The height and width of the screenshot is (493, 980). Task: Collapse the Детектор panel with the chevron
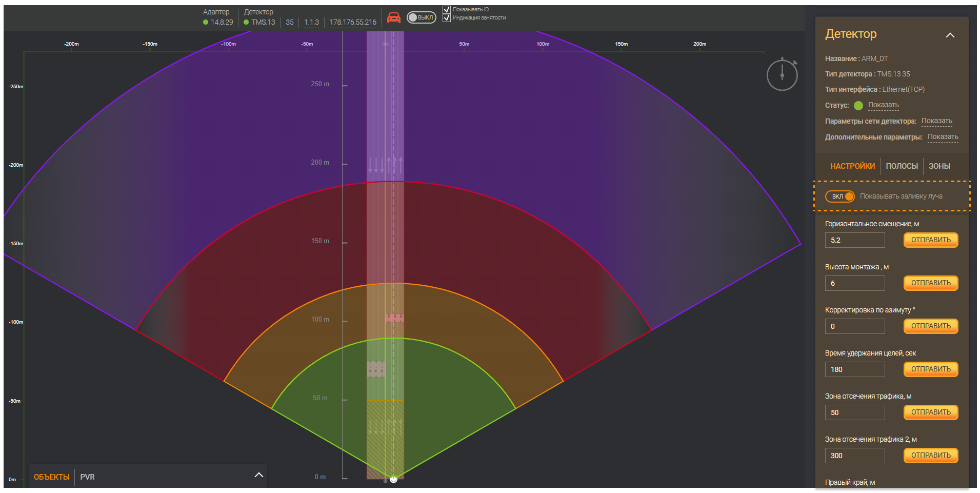click(950, 35)
